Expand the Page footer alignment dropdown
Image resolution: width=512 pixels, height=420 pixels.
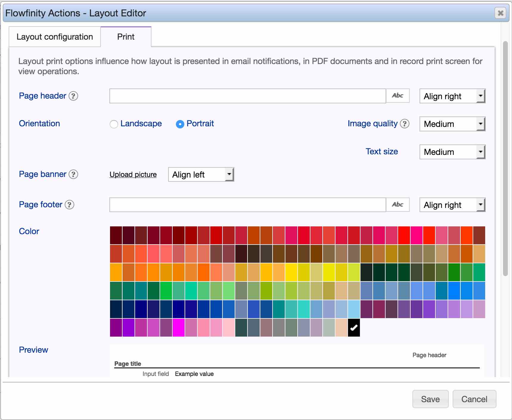(x=452, y=205)
